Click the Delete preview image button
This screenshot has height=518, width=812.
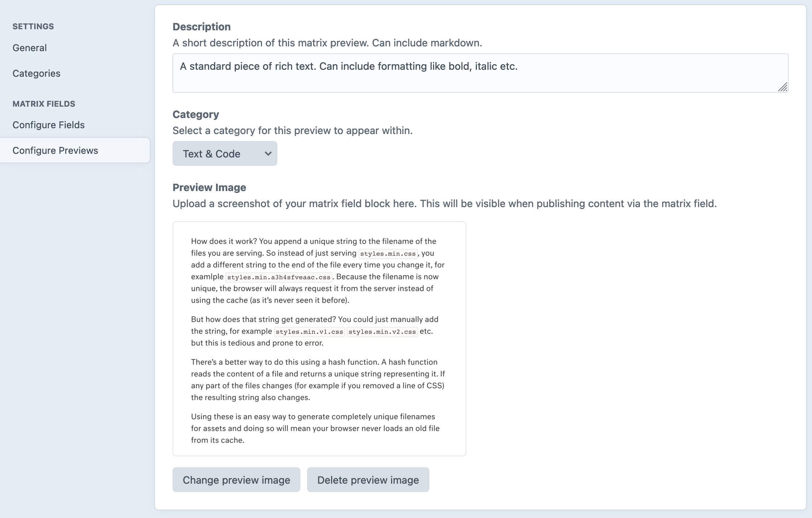point(368,480)
